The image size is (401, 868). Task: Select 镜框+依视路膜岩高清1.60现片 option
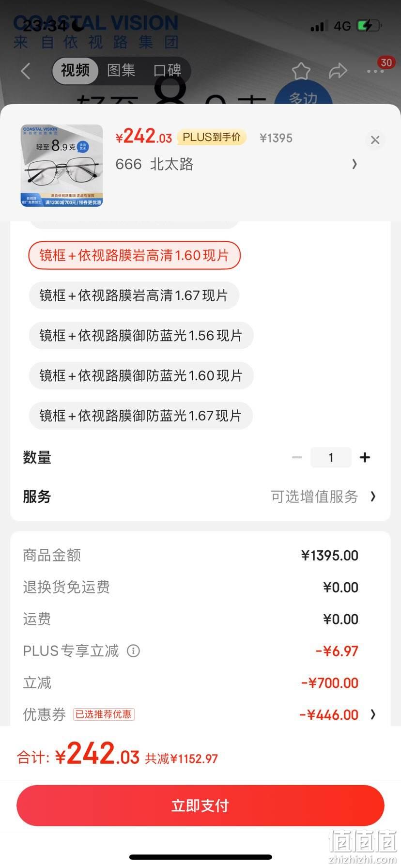[135, 255]
